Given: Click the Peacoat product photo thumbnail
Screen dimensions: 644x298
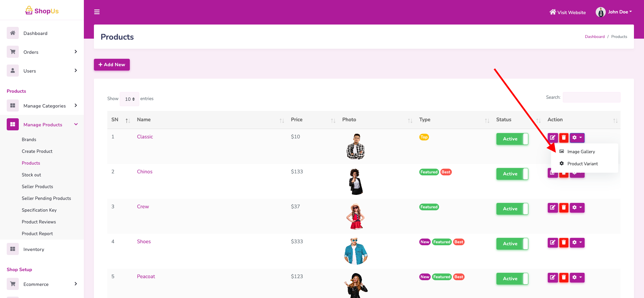Looking at the screenshot, I should tap(356, 285).
